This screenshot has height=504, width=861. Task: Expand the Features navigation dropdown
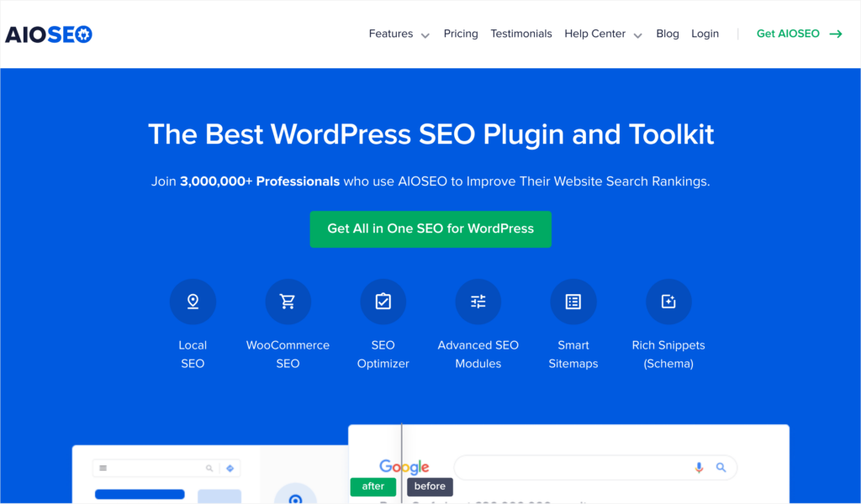coord(391,34)
